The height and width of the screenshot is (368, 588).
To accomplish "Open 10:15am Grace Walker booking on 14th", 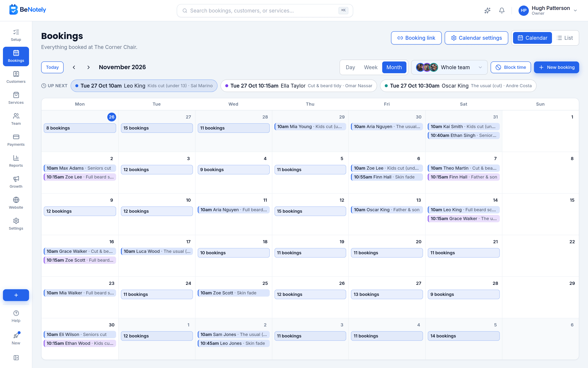I will point(464,219).
